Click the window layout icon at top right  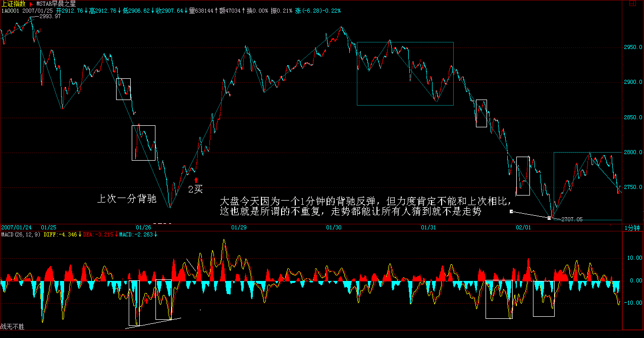click(632, 4)
